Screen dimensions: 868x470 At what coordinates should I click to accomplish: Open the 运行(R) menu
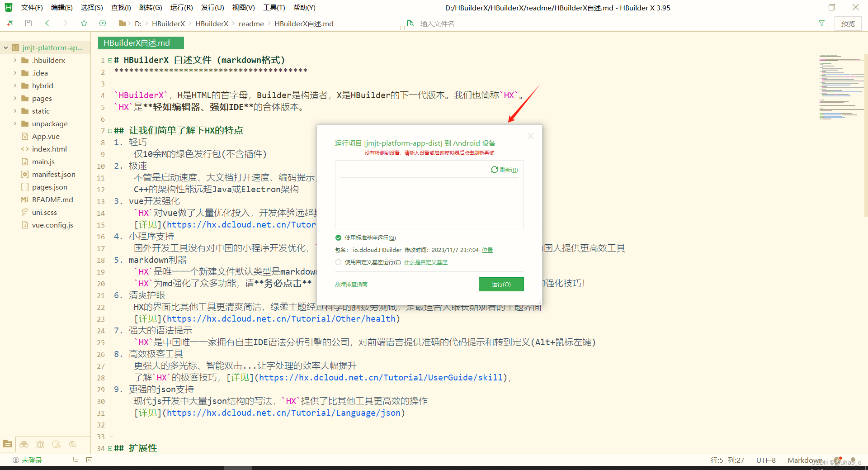pos(181,8)
